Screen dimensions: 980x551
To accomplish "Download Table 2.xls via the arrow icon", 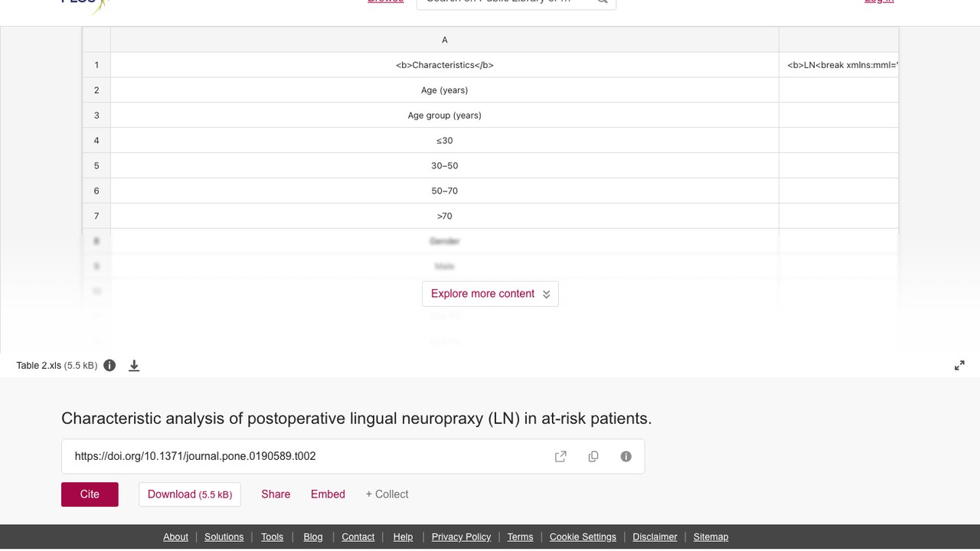I will [x=134, y=365].
